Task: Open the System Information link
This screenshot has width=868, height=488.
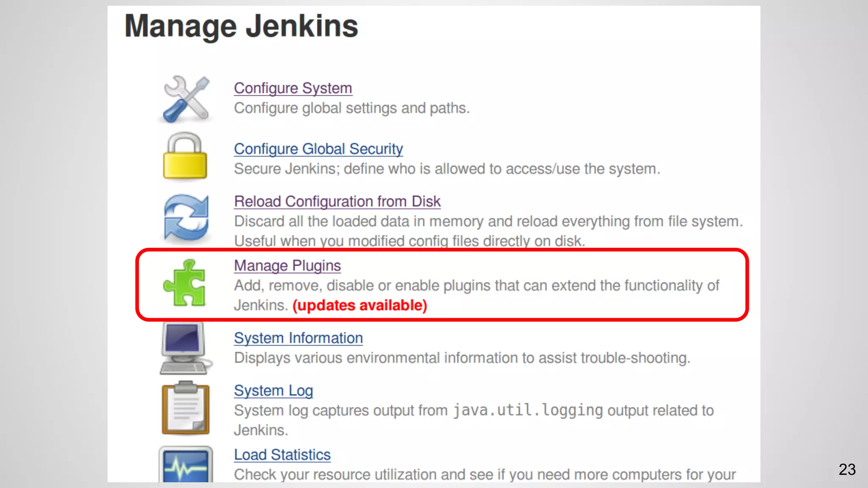Action: point(298,338)
